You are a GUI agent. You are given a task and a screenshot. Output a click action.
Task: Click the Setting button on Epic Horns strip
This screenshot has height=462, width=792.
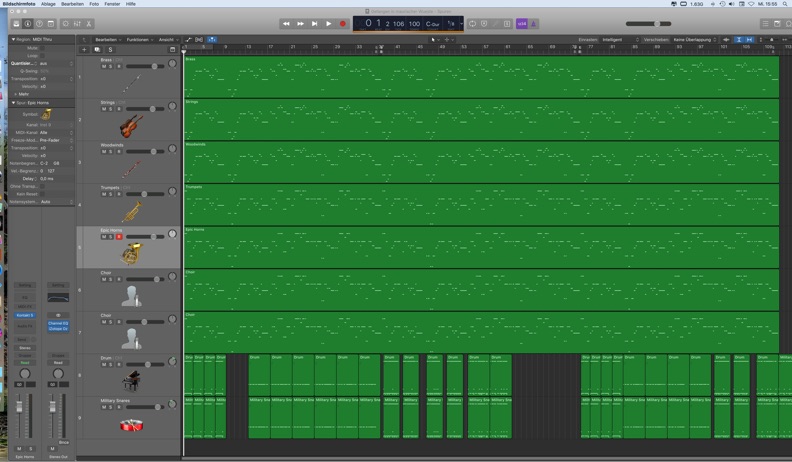pos(25,285)
